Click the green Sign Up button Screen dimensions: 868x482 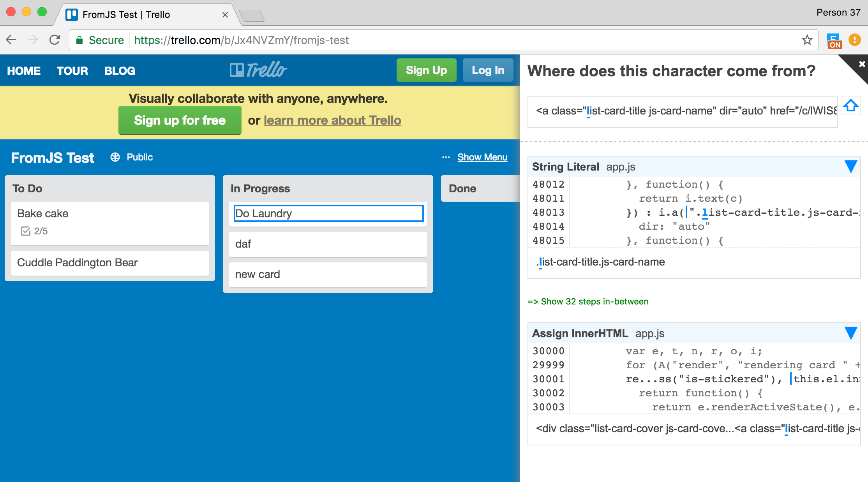point(426,70)
